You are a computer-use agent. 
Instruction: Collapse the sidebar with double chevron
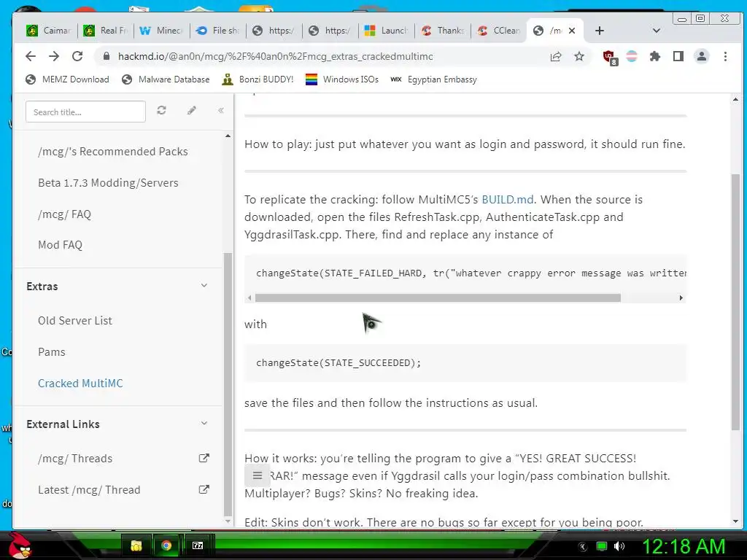pyautogui.click(x=220, y=111)
